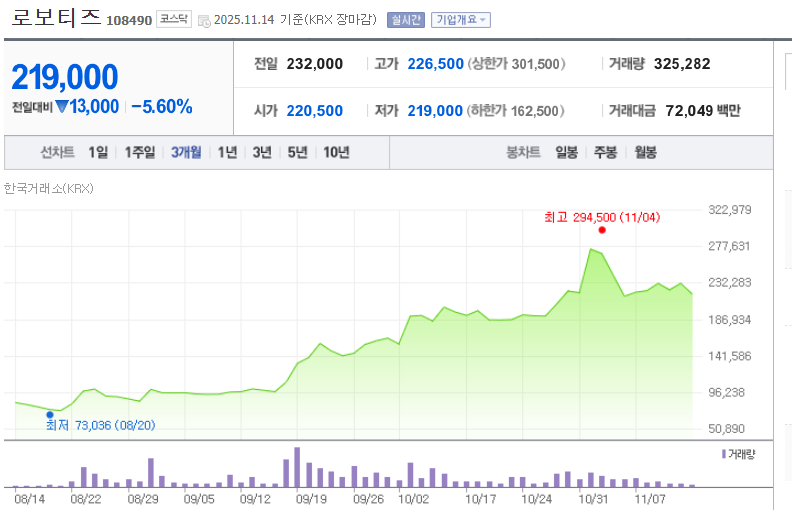This screenshot has width=792, height=510.
Task: Click the 상한가 301,500 text
Action: pyautogui.click(x=516, y=64)
